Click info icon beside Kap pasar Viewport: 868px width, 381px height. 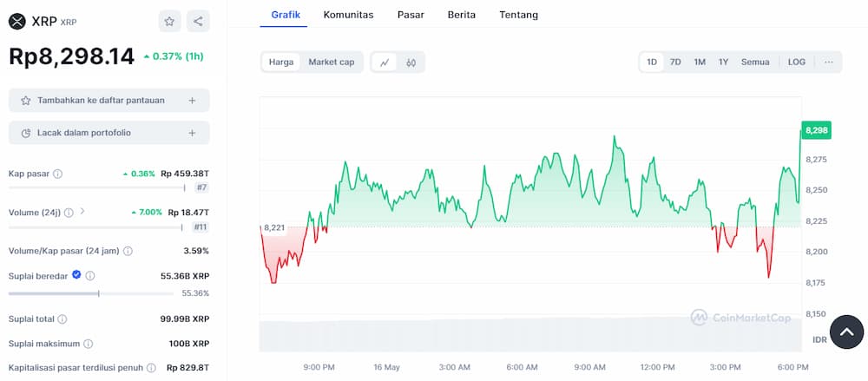click(57, 174)
